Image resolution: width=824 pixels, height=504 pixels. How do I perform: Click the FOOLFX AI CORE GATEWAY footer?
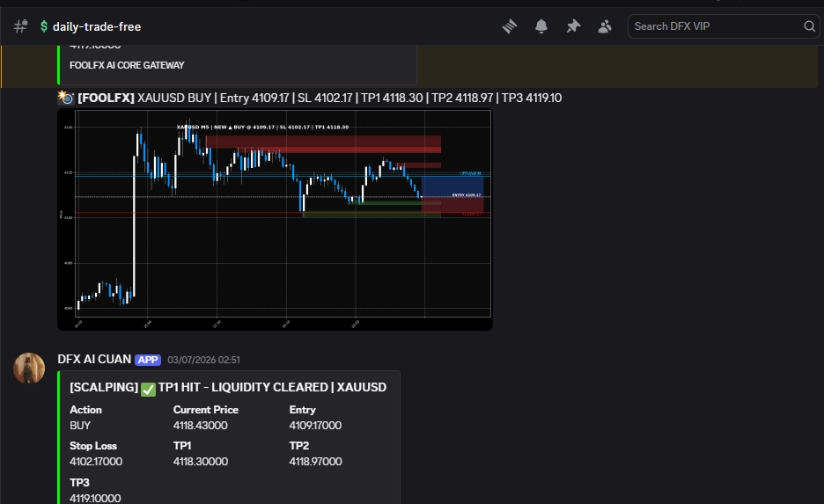point(127,66)
